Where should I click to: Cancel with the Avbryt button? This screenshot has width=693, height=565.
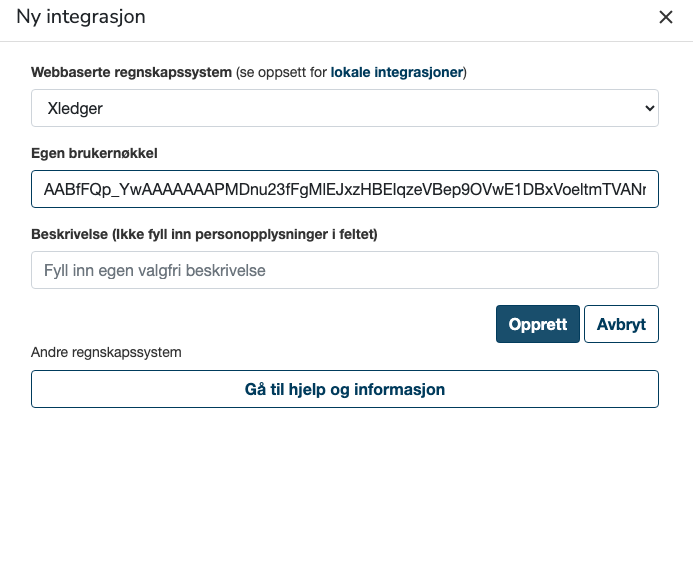click(x=621, y=324)
